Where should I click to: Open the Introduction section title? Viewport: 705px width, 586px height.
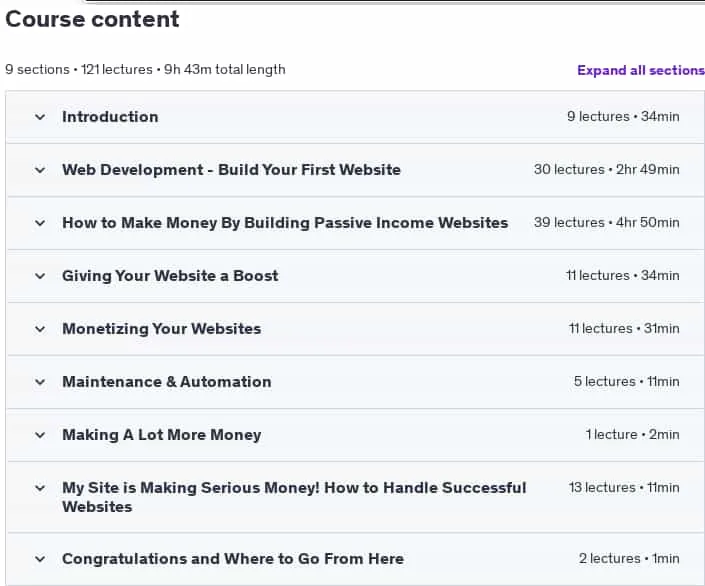coord(110,117)
